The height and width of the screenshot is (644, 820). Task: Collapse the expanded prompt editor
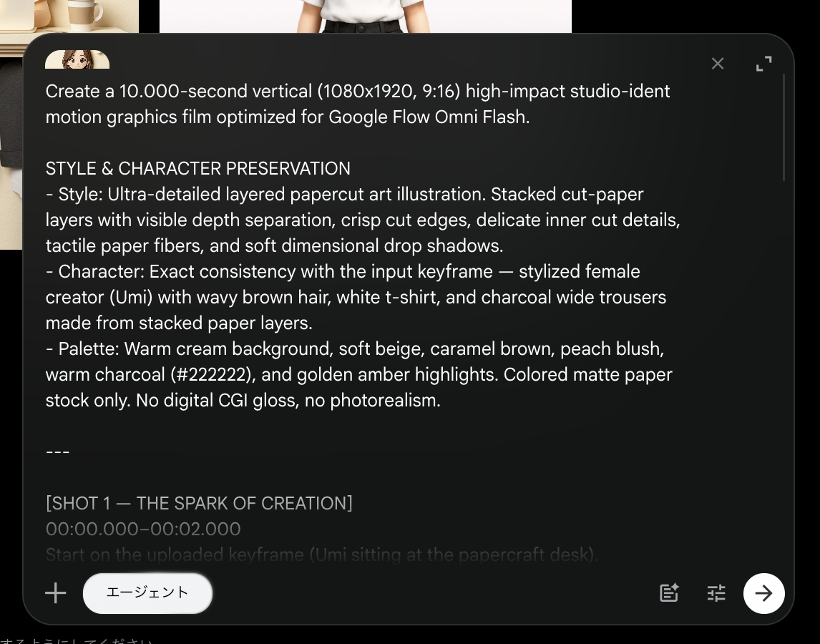point(764,64)
